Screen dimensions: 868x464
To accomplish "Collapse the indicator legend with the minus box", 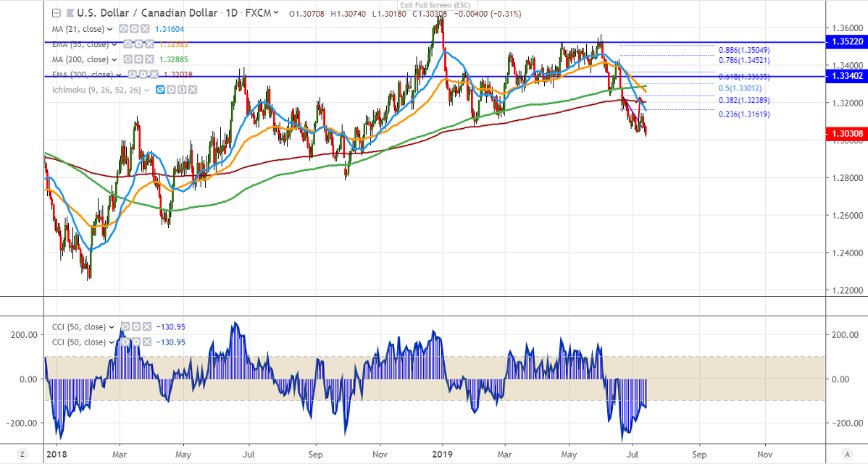I will pyautogui.click(x=56, y=13).
